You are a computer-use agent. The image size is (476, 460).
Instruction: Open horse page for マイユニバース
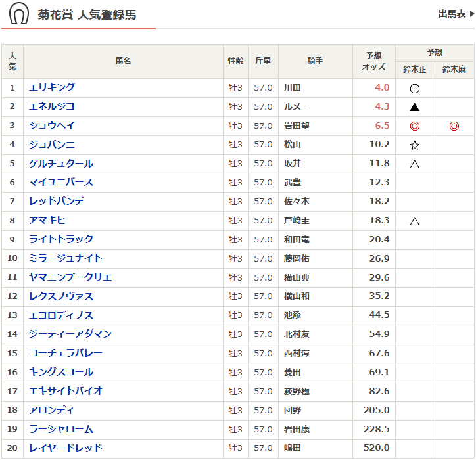tap(61, 182)
